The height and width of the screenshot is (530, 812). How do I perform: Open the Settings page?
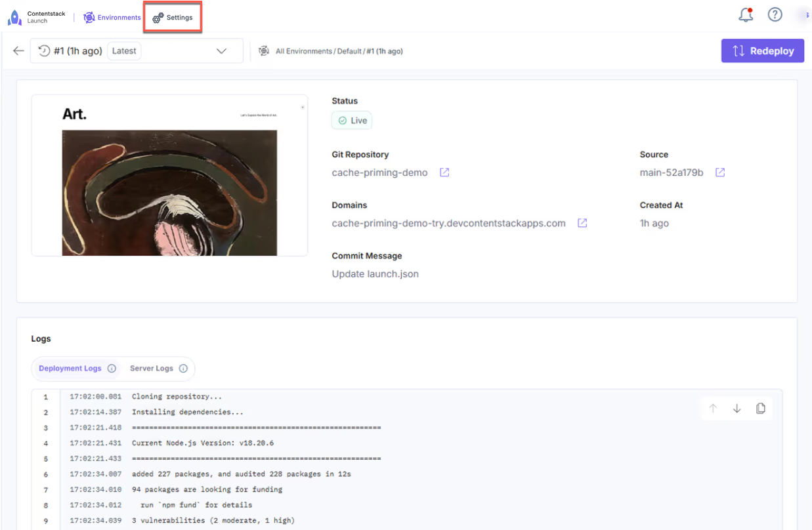point(172,17)
